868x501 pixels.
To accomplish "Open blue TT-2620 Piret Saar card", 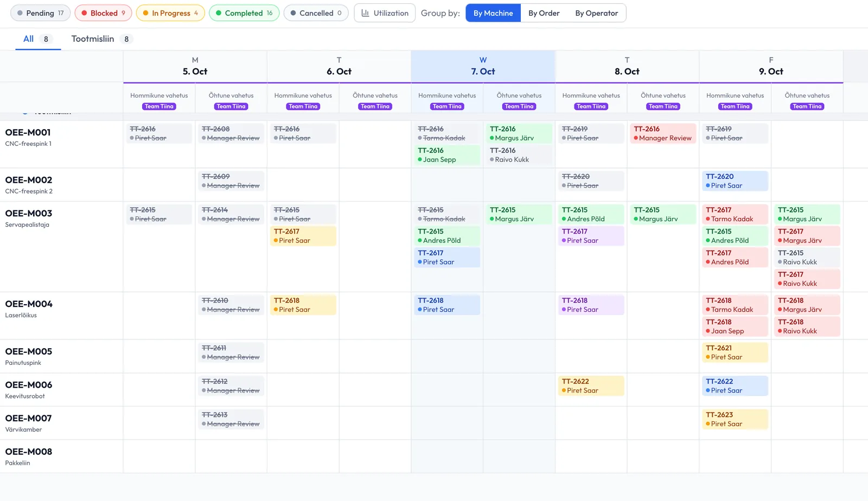I will click(735, 181).
